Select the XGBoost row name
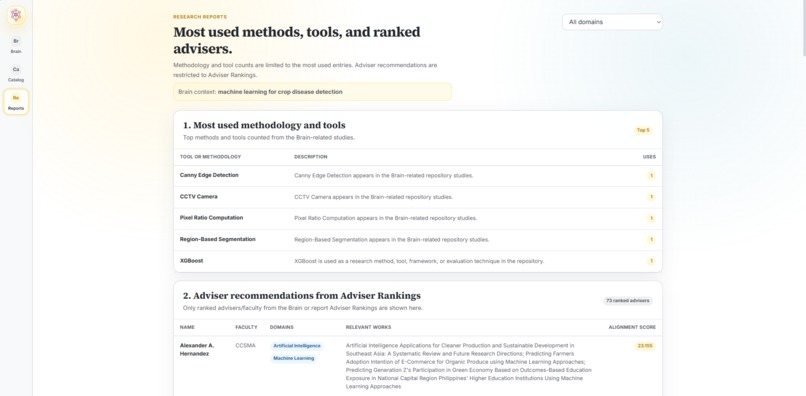 point(191,261)
